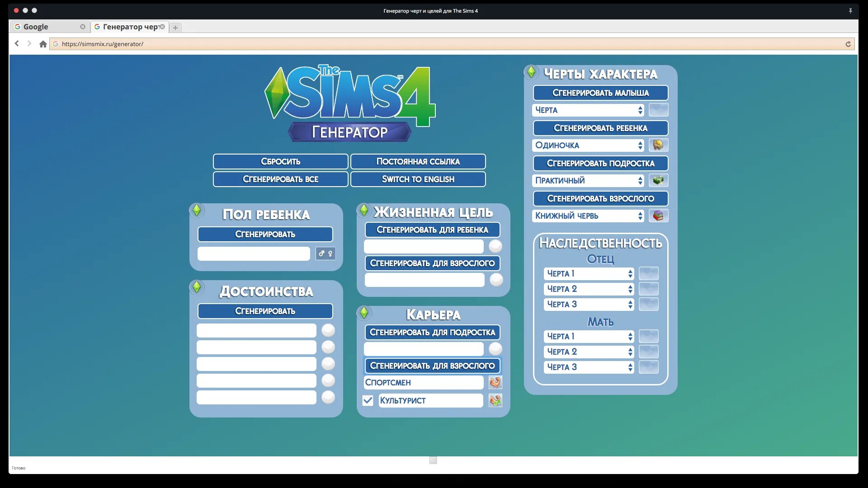The height and width of the screenshot is (488, 868).
Task: Click the Мать Черта 1 trait icon
Action: 648,336
